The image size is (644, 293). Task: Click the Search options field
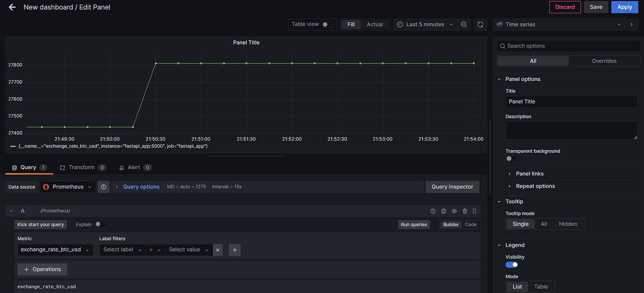(569, 46)
